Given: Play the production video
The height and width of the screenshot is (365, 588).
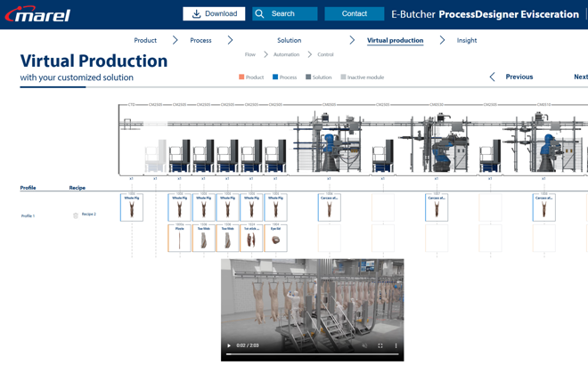Looking at the screenshot, I should coord(229,345).
